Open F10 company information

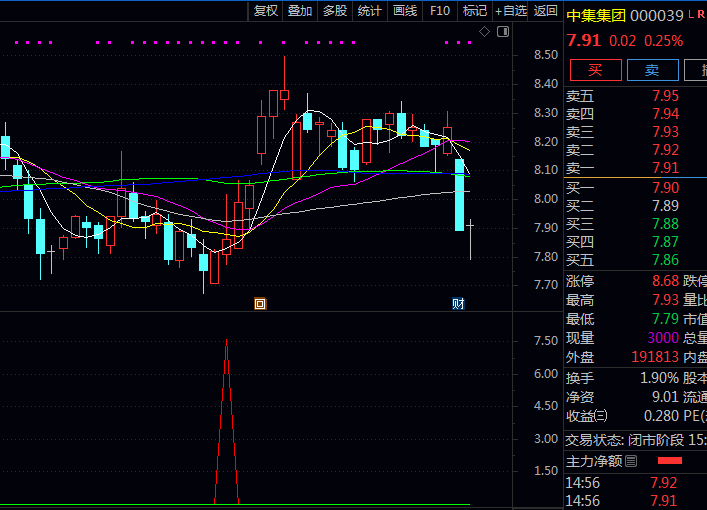point(439,11)
